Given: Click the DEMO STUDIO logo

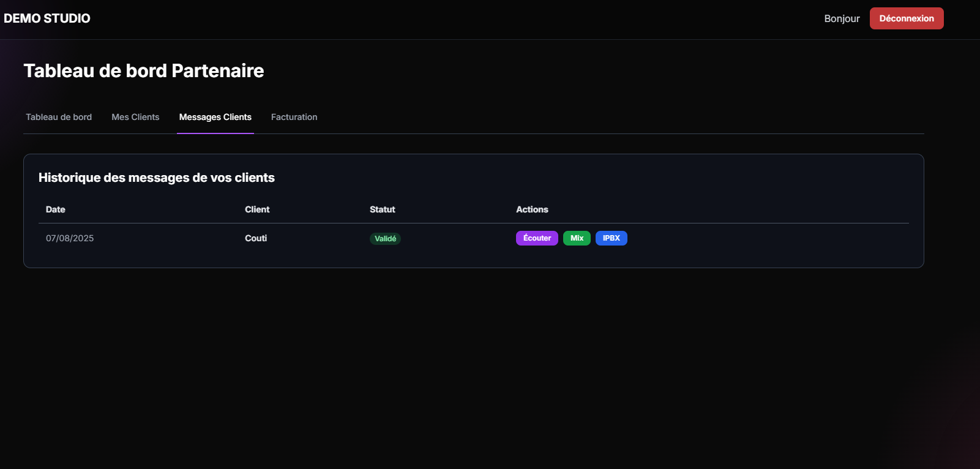Looking at the screenshot, I should [x=47, y=18].
